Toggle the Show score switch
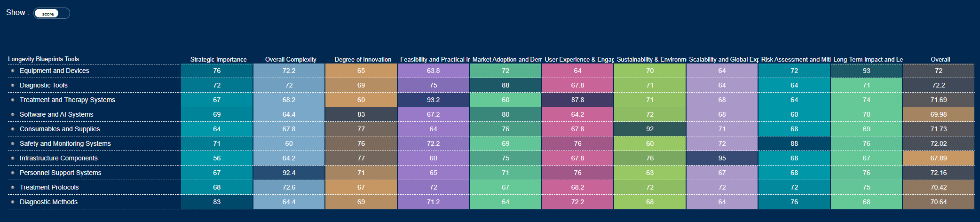This screenshot has height=222, width=980. (x=51, y=13)
